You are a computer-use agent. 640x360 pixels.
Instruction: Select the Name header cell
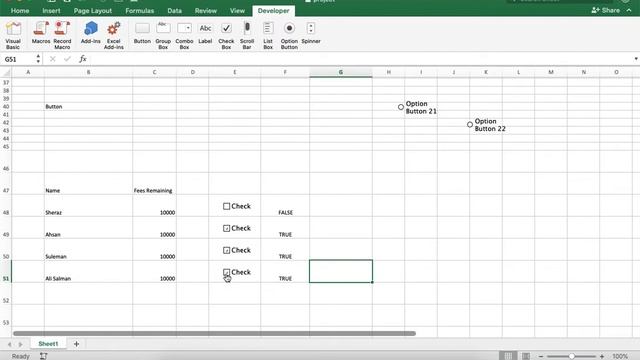tap(88, 184)
